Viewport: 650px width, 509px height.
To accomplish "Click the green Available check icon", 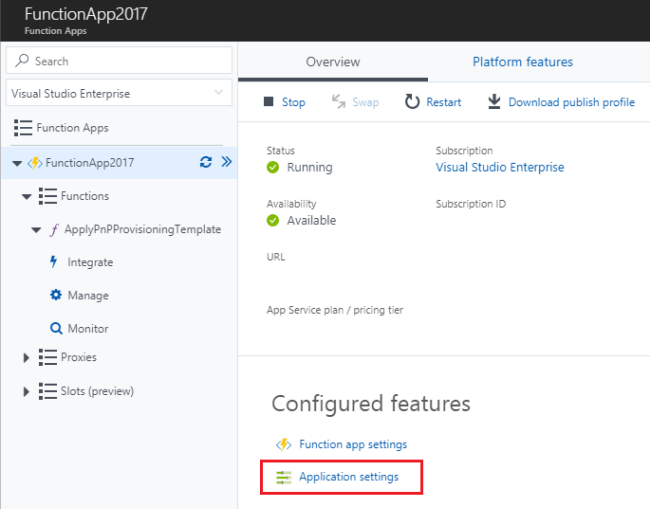I will point(273,221).
